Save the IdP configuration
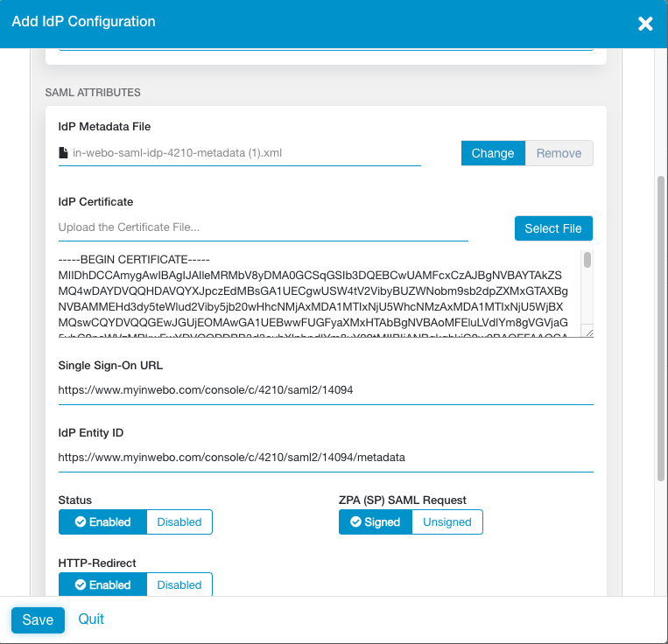 [x=38, y=619]
